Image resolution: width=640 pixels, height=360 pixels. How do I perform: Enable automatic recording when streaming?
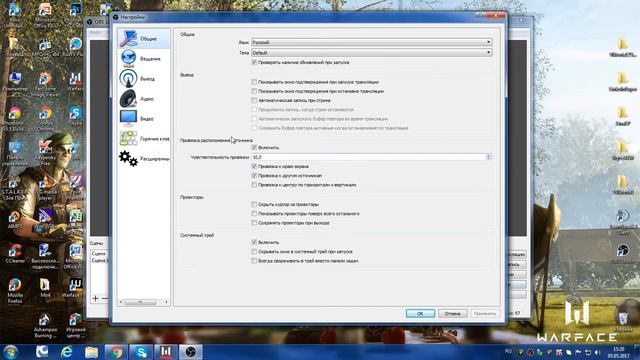click(x=254, y=100)
